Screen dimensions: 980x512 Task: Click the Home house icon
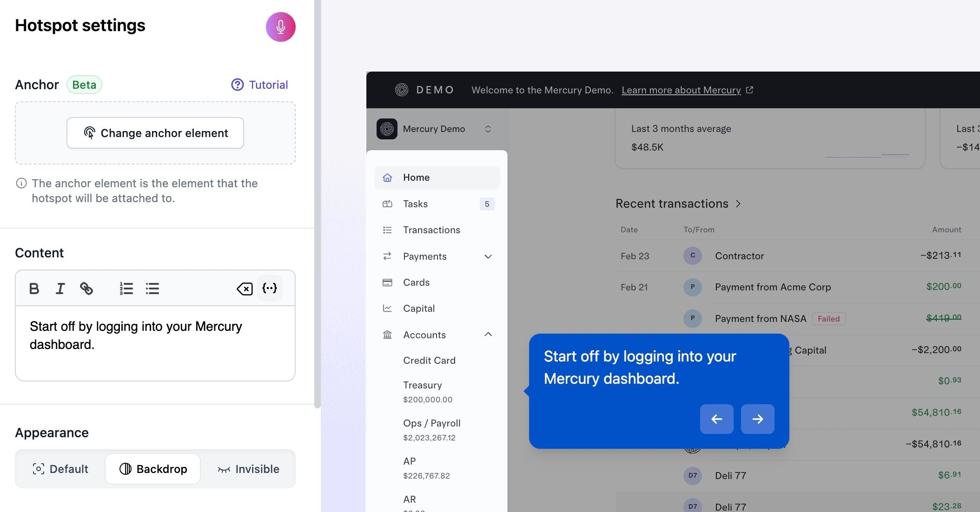tap(387, 177)
